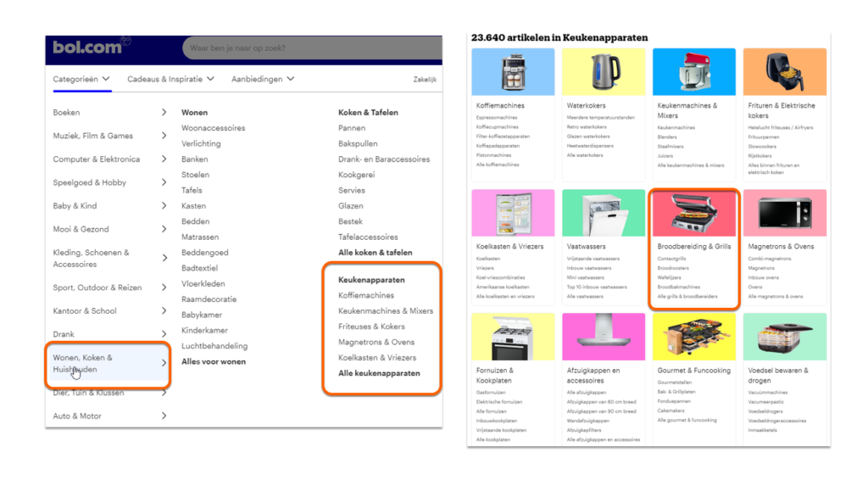Image resolution: width=868 pixels, height=491 pixels.
Task: Click Alles voor wonen link
Action: tap(214, 361)
